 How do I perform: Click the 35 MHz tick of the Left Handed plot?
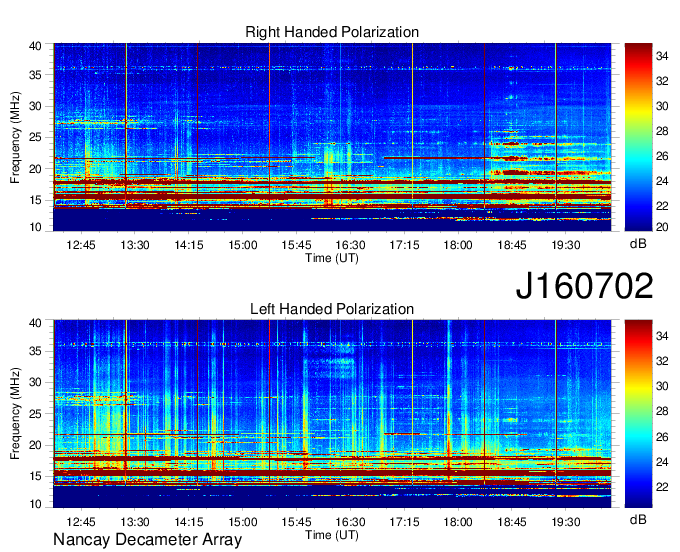[x=35, y=351]
